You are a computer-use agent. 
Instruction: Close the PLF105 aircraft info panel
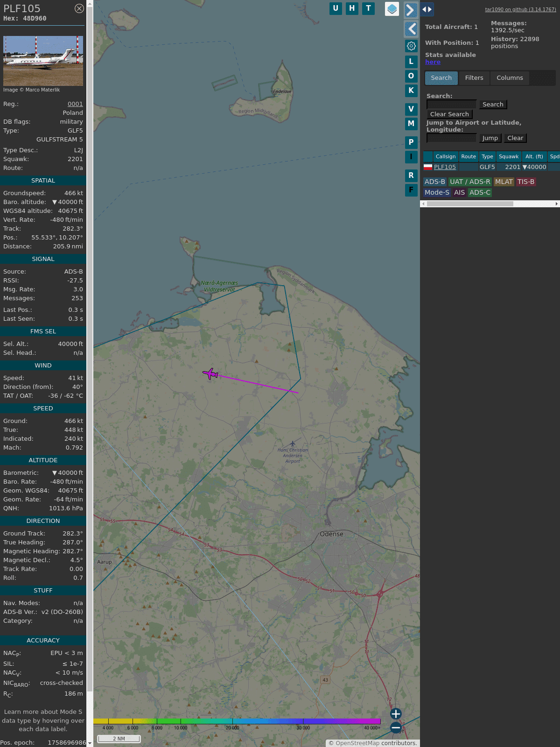(x=79, y=8)
